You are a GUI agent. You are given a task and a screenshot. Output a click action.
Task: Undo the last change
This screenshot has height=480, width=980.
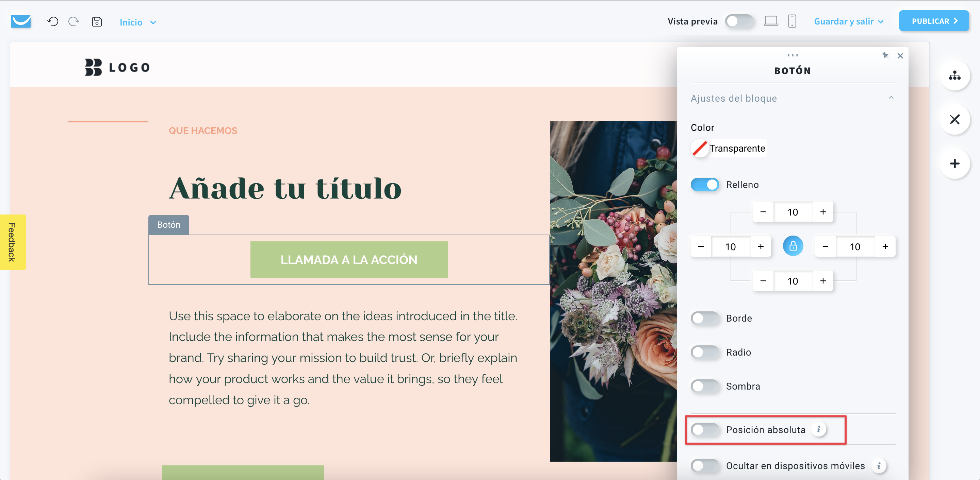click(x=53, y=21)
